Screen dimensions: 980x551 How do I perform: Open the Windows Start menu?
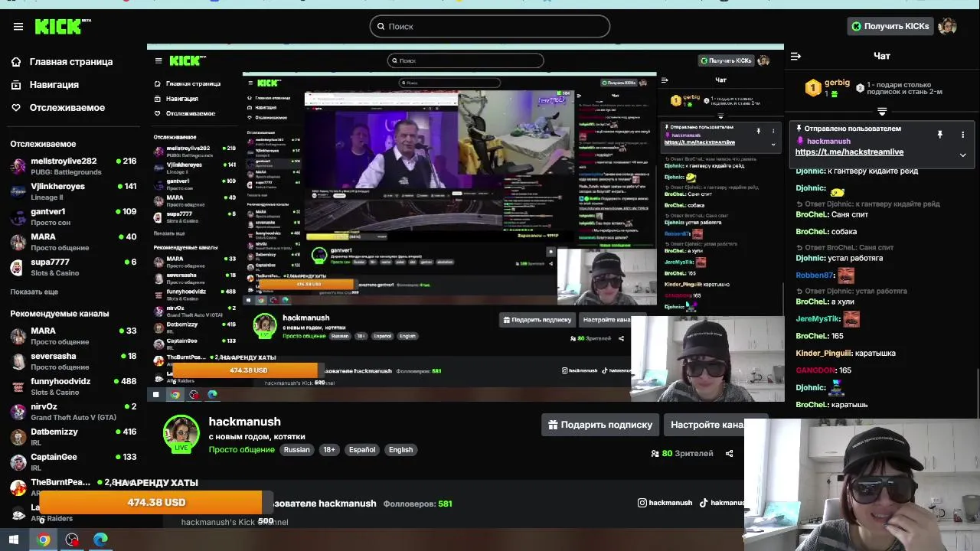point(13,540)
